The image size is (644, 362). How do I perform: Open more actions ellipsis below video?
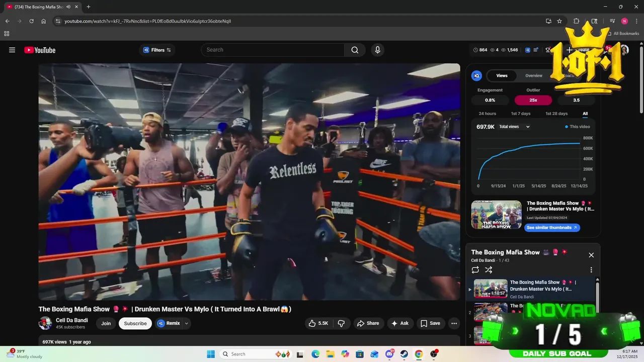[x=454, y=323]
